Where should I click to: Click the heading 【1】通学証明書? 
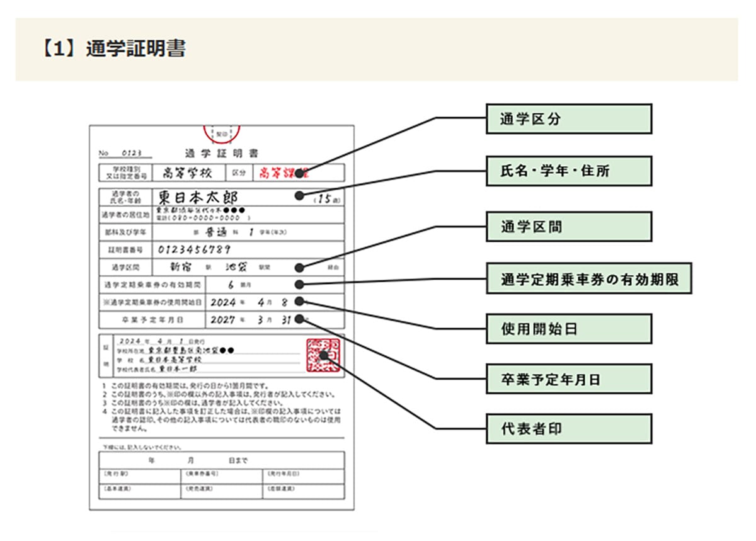113,49
